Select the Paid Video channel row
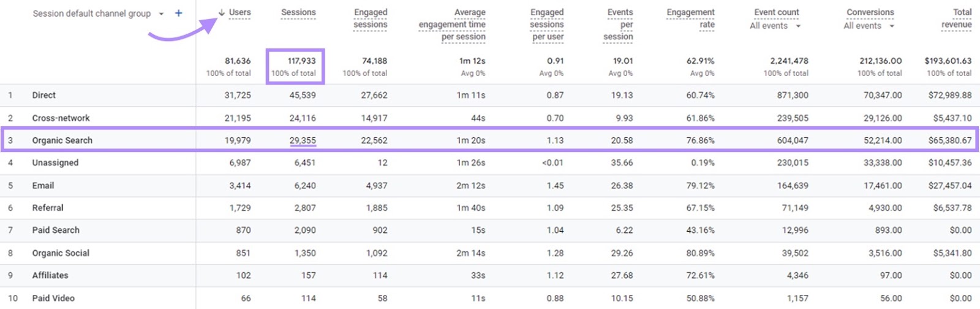This screenshot has width=980, height=309. coord(490,298)
